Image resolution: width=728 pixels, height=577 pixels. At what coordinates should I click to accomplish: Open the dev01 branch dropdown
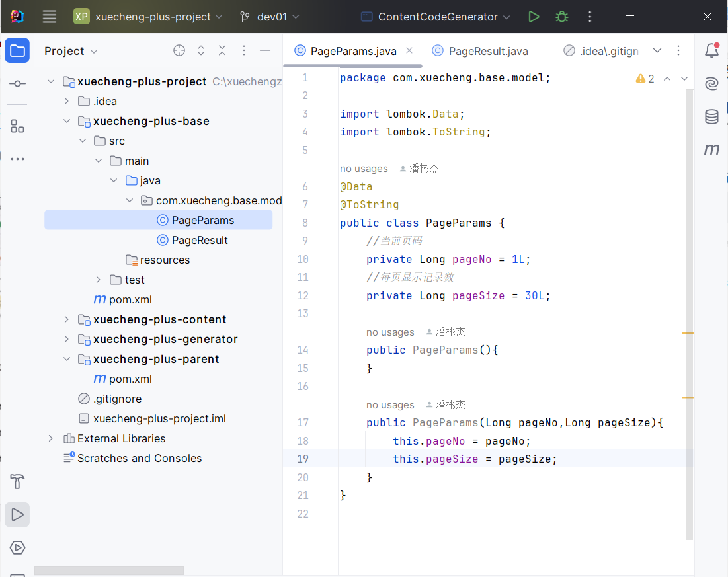pos(270,17)
